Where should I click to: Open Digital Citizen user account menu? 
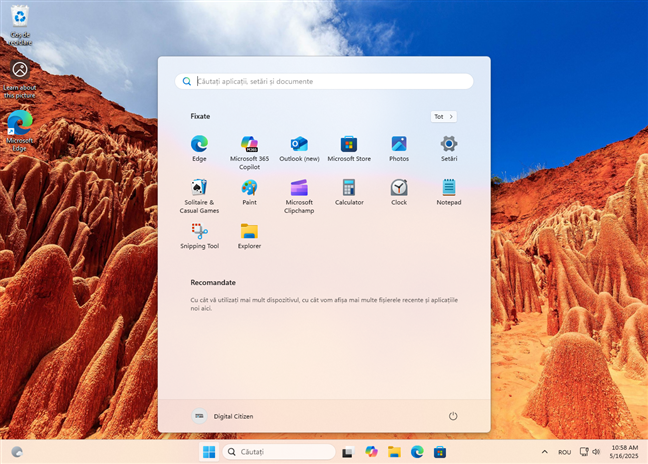pyautogui.click(x=223, y=416)
